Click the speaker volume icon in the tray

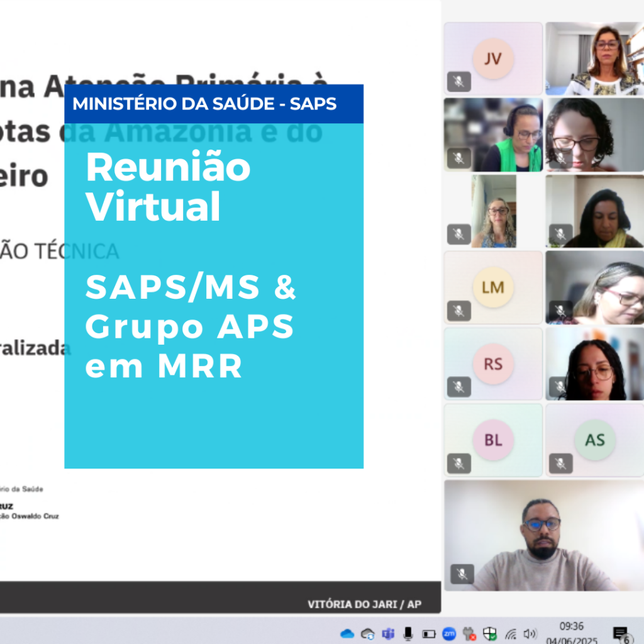pyautogui.click(x=530, y=634)
